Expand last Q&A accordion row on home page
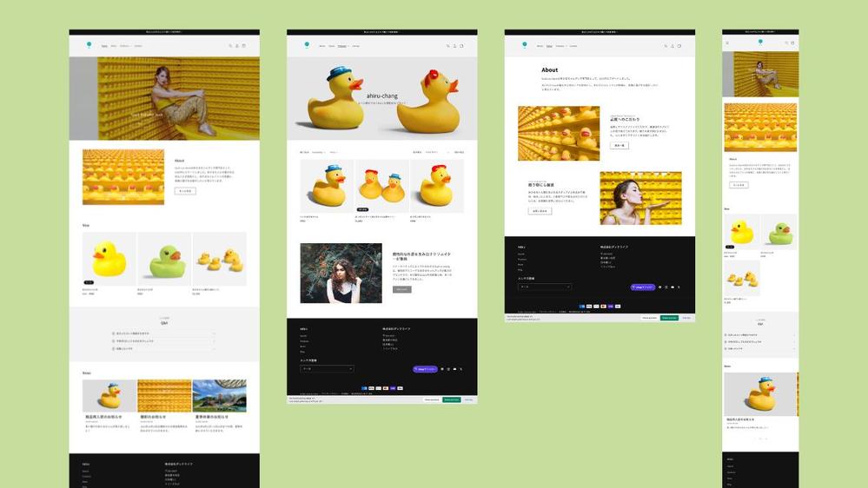 pyautogui.click(x=164, y=348)
